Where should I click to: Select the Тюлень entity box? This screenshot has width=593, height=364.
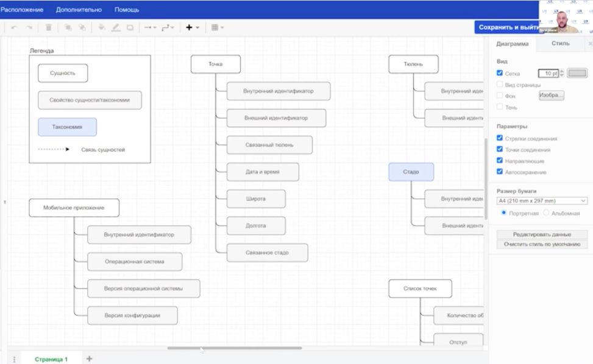click(413, 64)
